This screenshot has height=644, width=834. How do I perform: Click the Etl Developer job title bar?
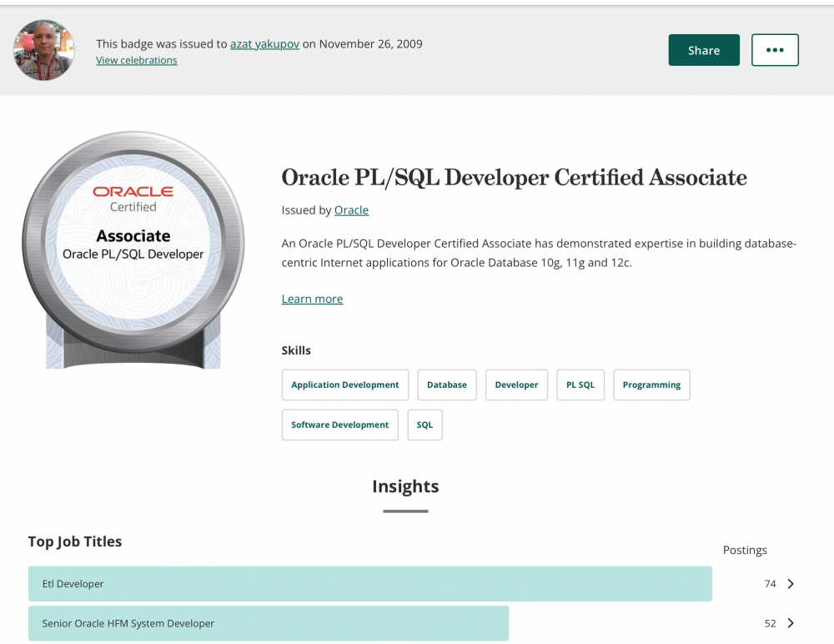369,584
